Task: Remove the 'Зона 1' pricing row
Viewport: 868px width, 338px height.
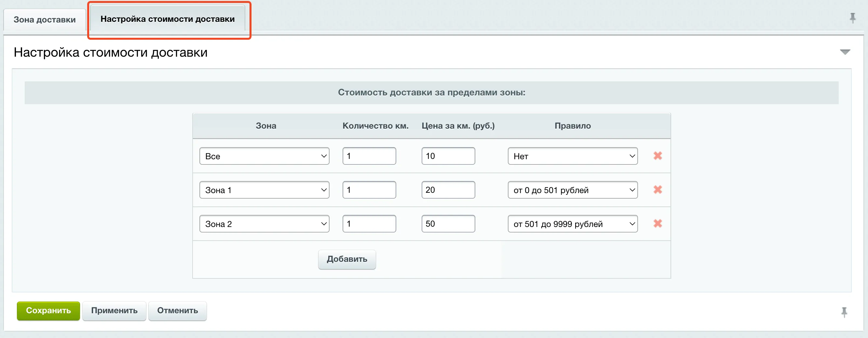Action: (x=658, y=190)
